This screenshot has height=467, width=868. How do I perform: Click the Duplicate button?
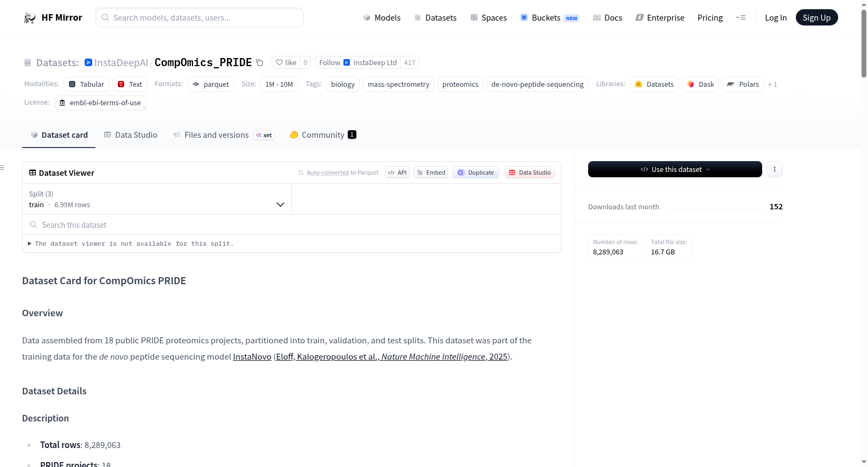(x=476, y=172)
